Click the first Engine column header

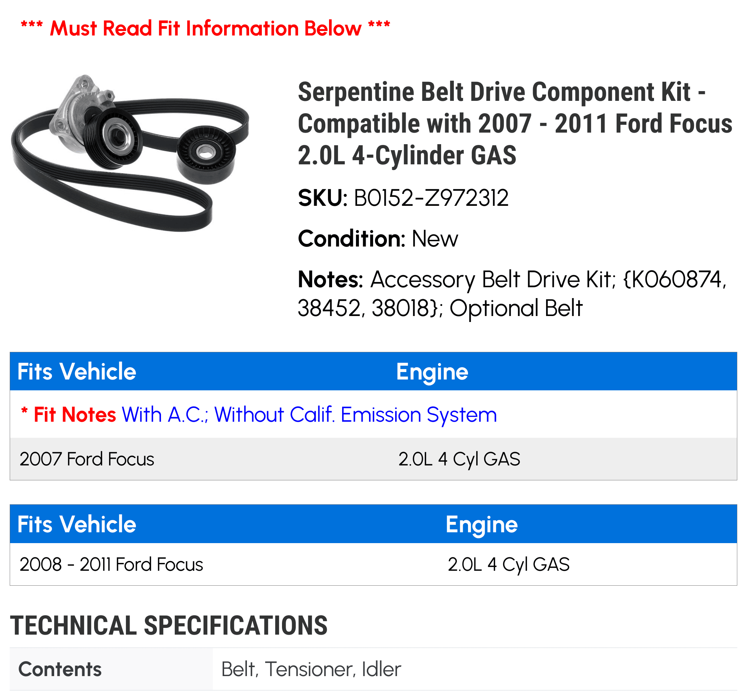(x=432, y=372)
